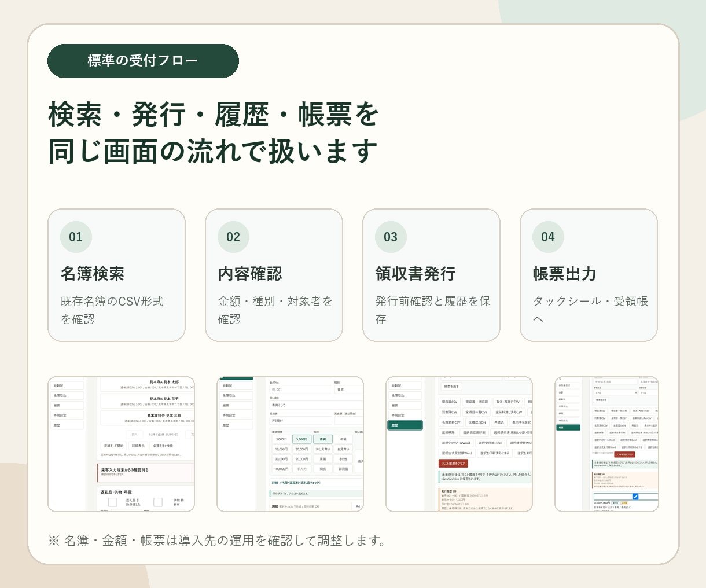Click 再読込 in third screenshot

[x=499, y=422]
